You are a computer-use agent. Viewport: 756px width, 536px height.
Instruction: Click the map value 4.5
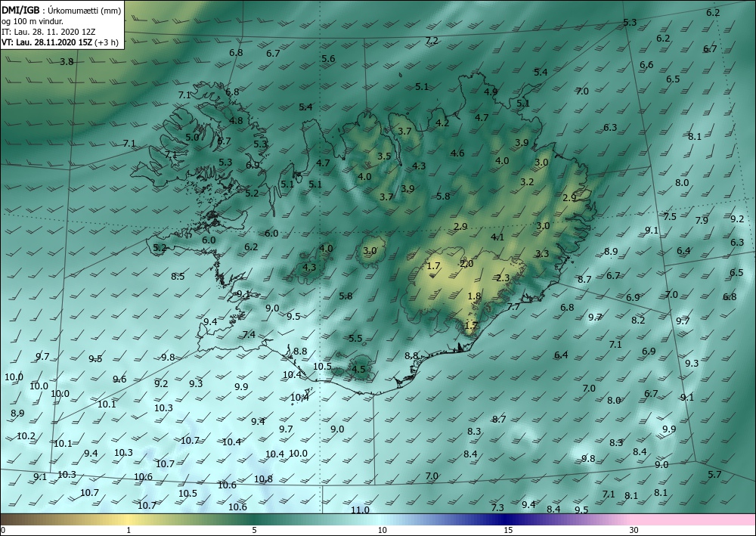tap(358, 370)
